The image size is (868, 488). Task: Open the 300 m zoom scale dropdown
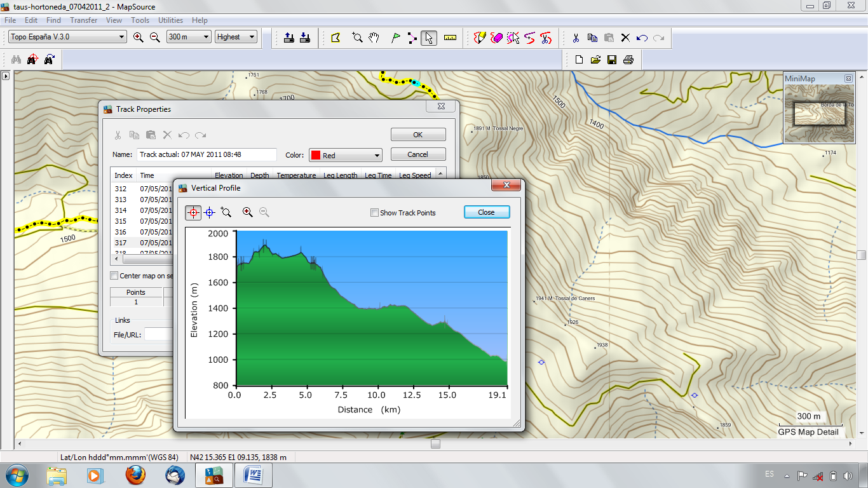(189, 37)
